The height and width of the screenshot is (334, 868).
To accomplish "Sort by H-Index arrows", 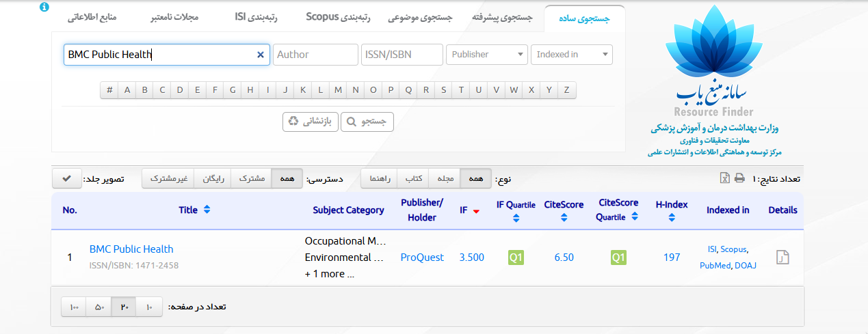I will click(x=672, y=219).
